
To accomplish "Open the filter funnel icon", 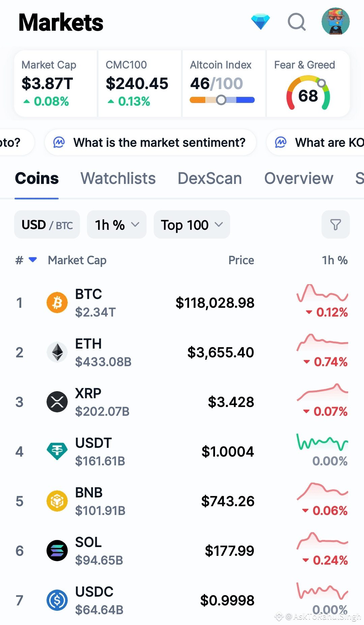I will [335, 225].
